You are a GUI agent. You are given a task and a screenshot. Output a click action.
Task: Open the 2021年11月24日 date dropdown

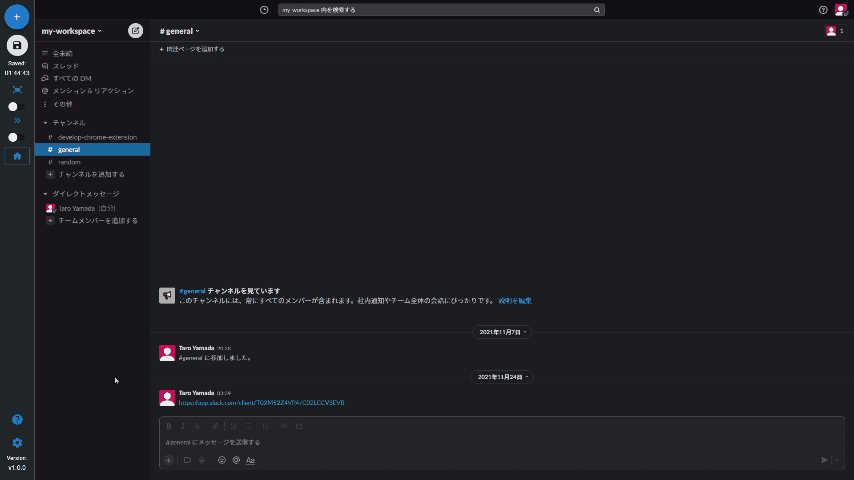502,377
